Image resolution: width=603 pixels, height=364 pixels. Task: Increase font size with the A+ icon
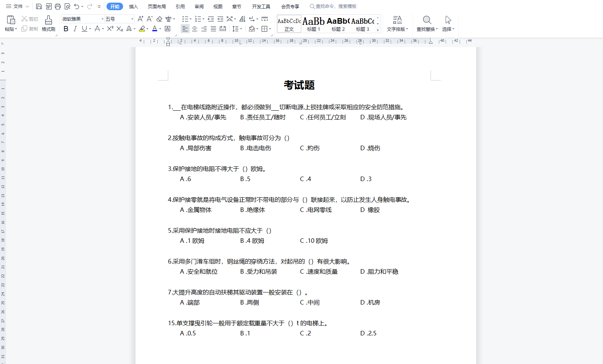click(x=140, y=19)
